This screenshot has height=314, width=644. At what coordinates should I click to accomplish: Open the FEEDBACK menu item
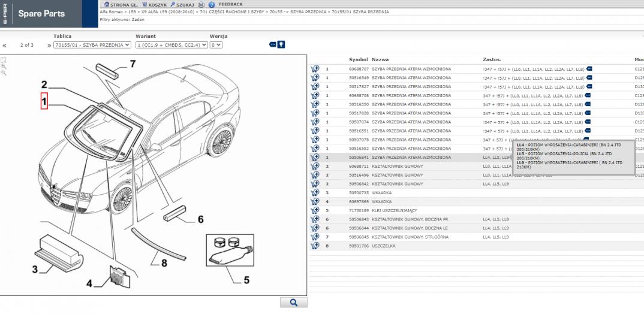pos(230,5)
